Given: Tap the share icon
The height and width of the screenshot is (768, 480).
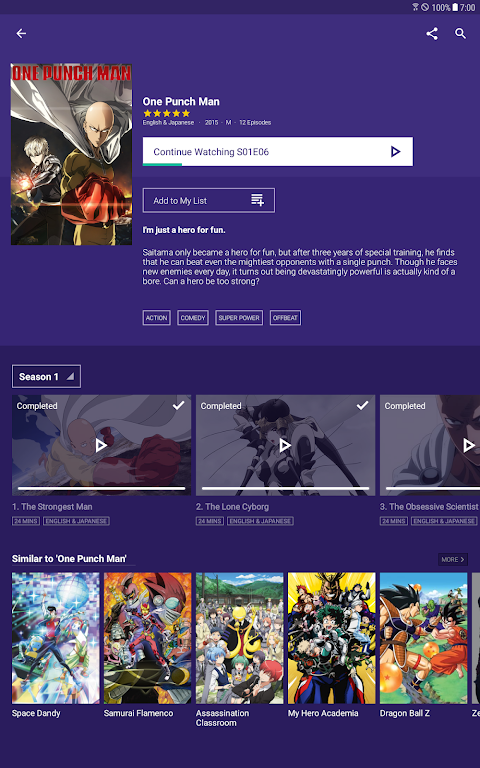Looking at the screenshot, I should [x=432, y=33].
